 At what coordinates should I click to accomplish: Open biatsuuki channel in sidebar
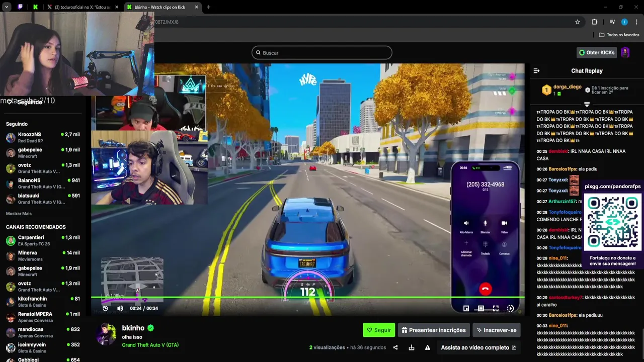[x=43, y=199]
